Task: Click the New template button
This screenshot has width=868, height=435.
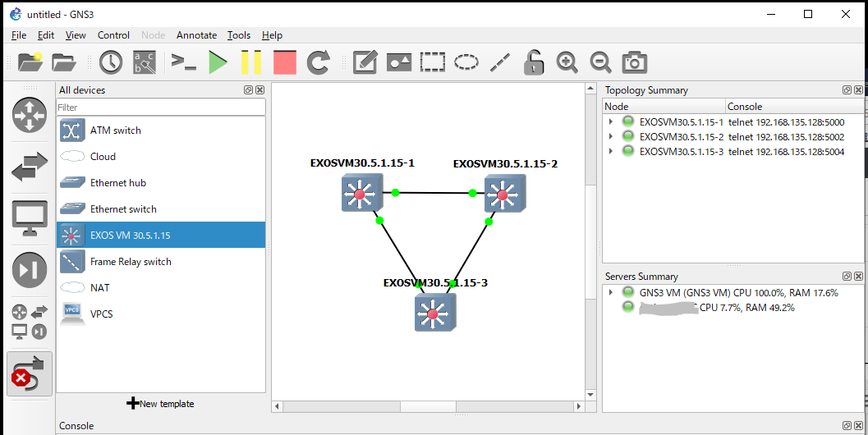Action: pos(160,404)
